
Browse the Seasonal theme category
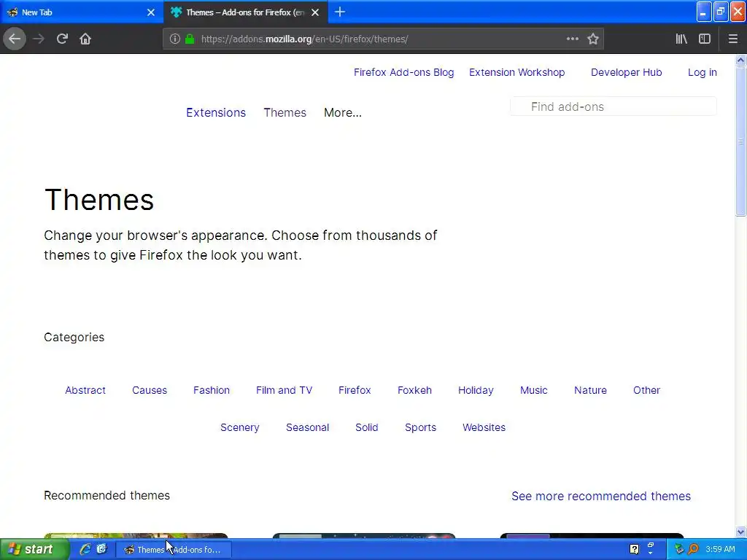pos(307,427)
